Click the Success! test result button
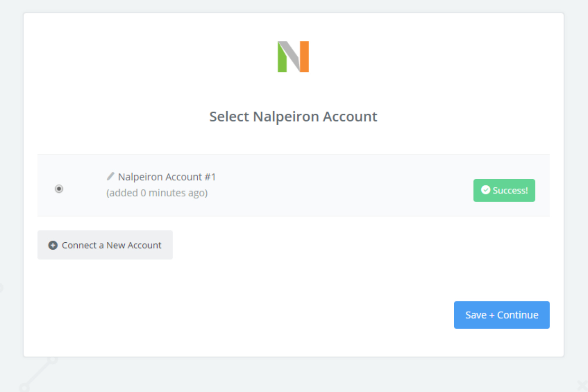588x392 pixels. click(x=504, y=191)
